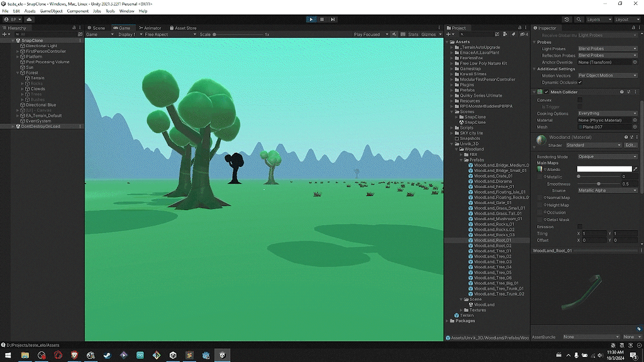
Task: Mute audio in the Game view toolbar
Action: [x=394, y=34]
